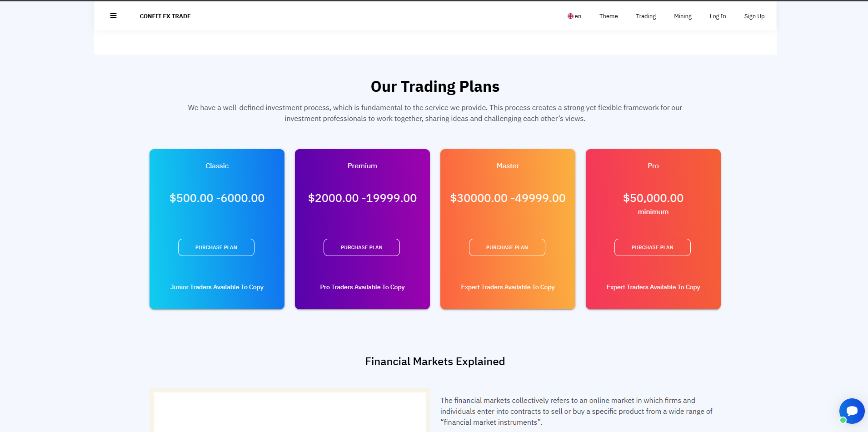Click the UK flag language icon
868x432 pixels.
[570, 16]
